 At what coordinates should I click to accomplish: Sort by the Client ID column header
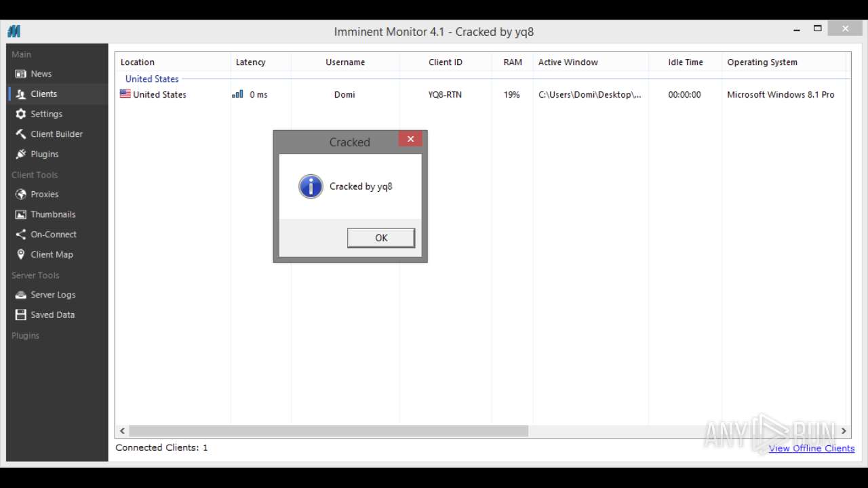tap(446, 62)
